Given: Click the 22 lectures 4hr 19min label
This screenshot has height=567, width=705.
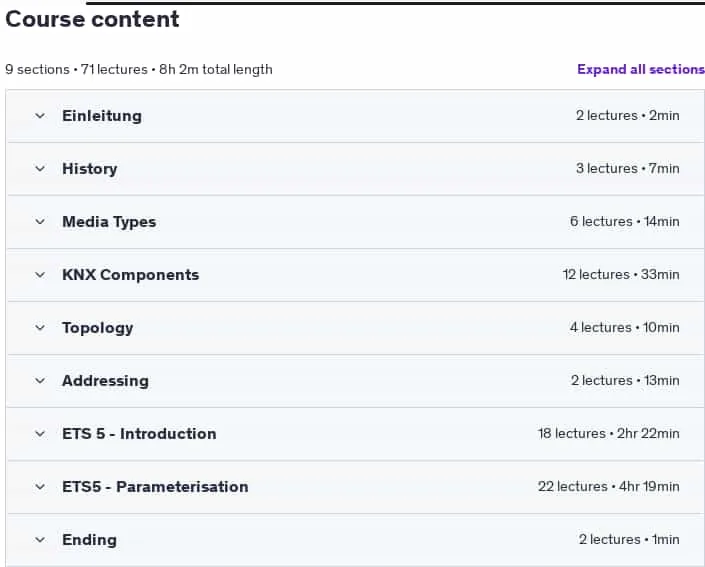Looking at the screenshot, I should 609,487.
